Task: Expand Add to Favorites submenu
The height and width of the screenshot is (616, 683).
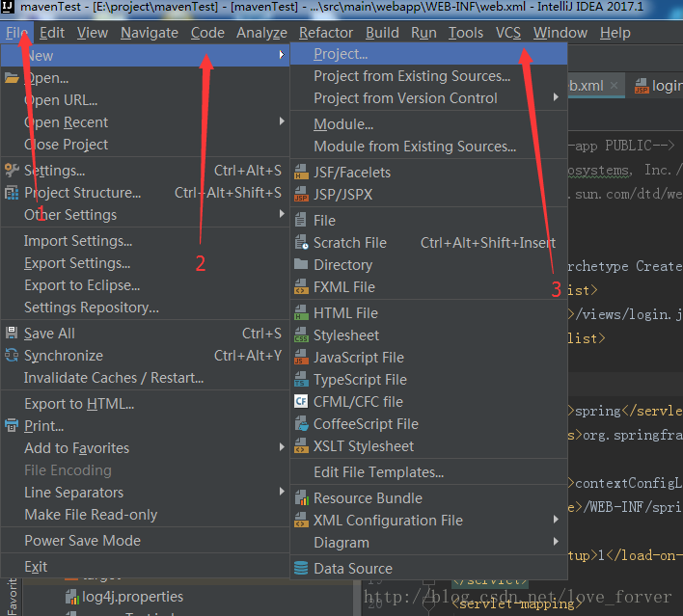Action: [282, 447]
